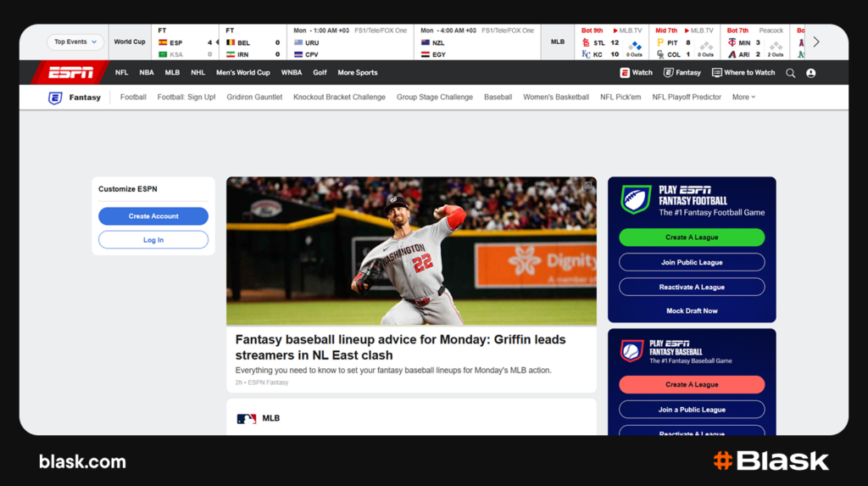Click the Uruguay flag in the scoreboard
Viewport: 868px width, 486px height.
[x=298, y=42]
